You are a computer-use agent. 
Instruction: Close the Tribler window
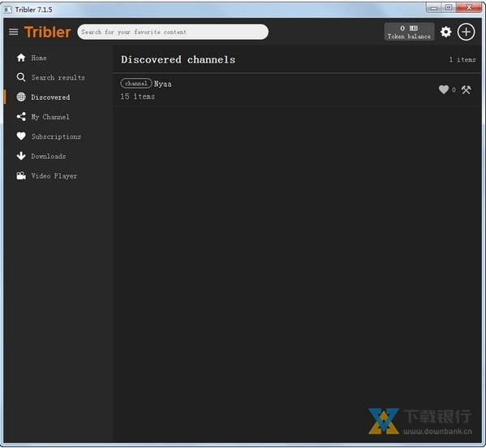pyautogui.click(x=469, y=7)
